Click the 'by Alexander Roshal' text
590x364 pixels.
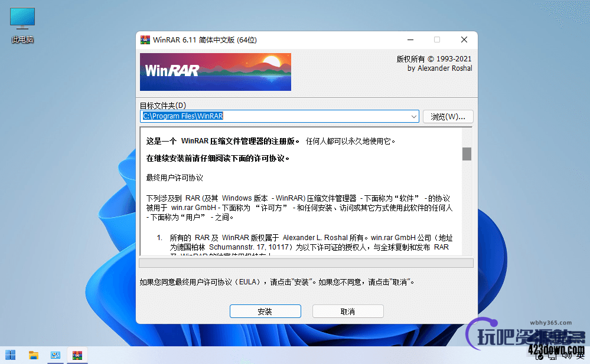click(440, 68)
